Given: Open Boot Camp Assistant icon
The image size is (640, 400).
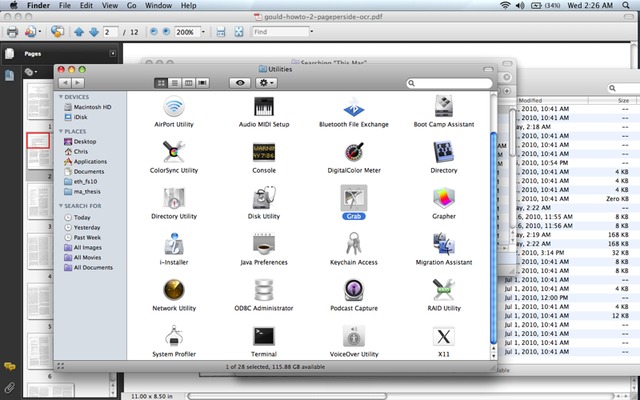Looking at the screenshot, I should click(444, 107).
